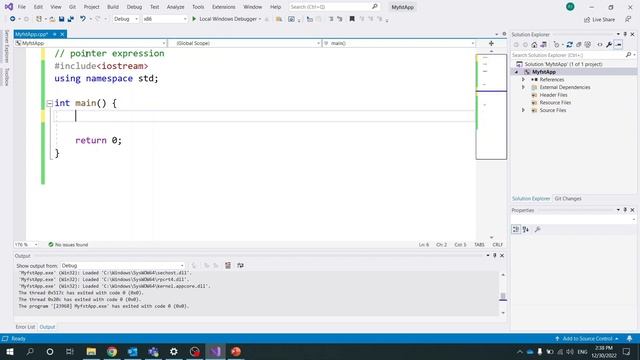Click the bookmark icon in toolbar
The height and width of the screenshot is (360, 640).
click(x=352, y=19)
